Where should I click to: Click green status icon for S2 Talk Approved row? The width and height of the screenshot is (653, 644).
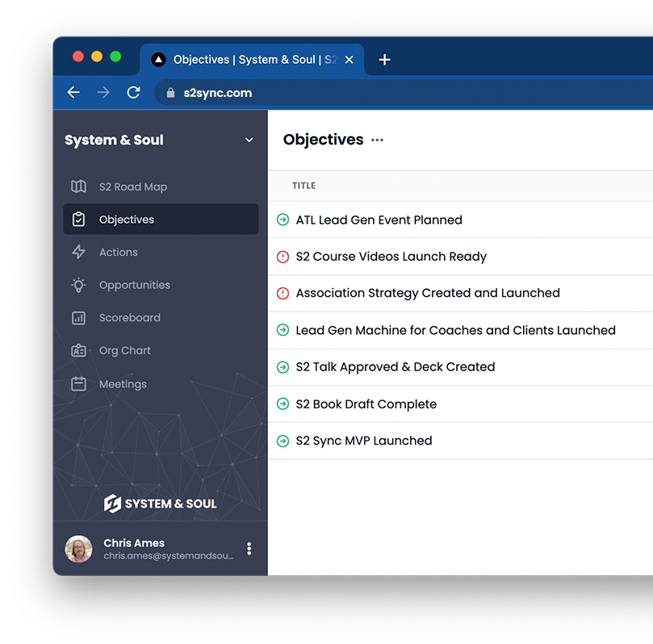[283, 366]
